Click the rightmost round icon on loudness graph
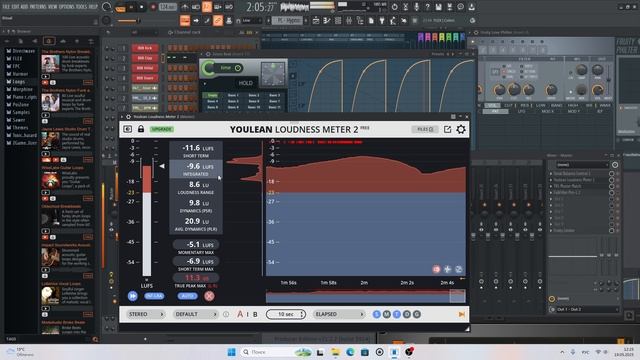This screenshot has height=360, width=640. click(x=459, y=269)
